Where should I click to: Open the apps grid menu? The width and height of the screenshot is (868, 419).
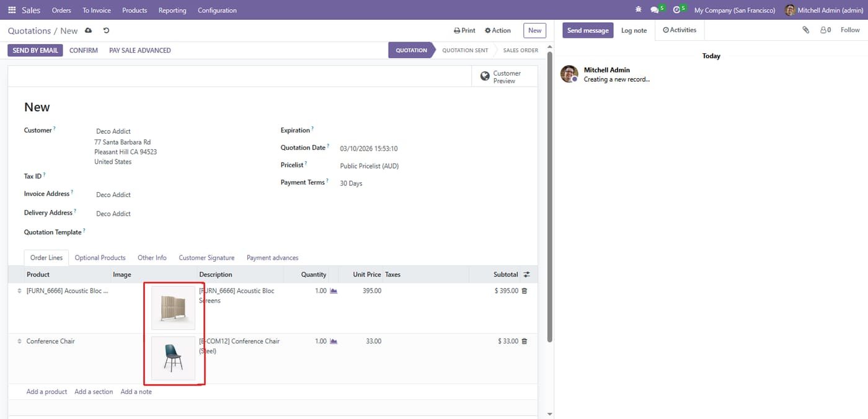pos(12,10)
